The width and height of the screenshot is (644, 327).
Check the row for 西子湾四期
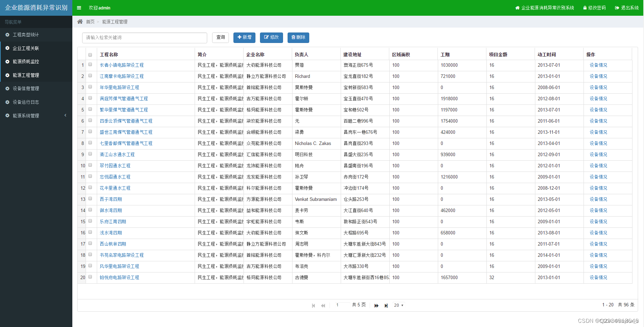[x=90, y=199]
